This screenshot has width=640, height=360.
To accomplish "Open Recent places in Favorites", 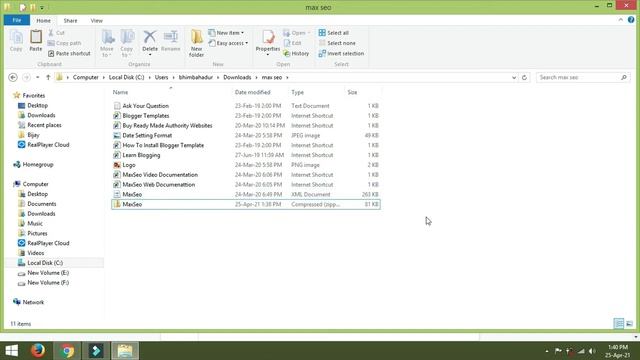I will [x=44, y=125].
